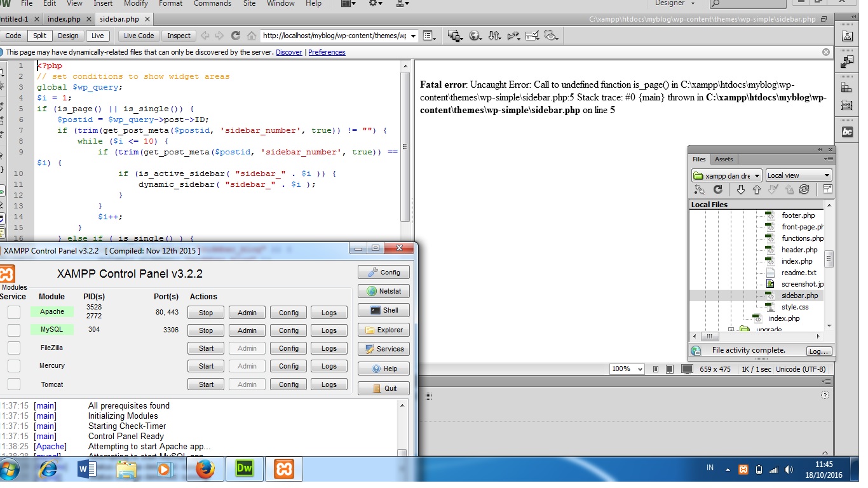
Task: Open the Business Catalyst bc panel icon
Action: 847,132
